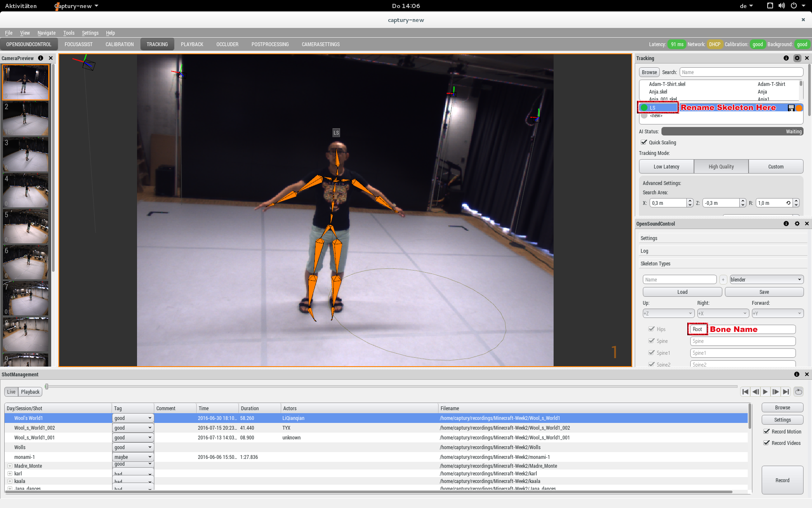Click the reset arrow in the R search-area field
812x508 pixels.
point(788,203)
